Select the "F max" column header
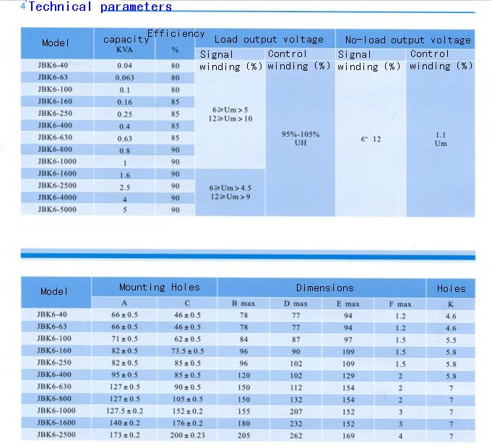 (400, 304)
